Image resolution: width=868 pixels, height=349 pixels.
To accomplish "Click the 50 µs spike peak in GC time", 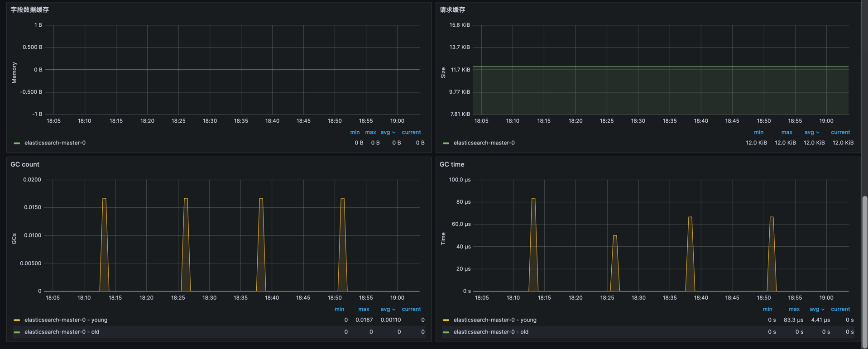I will point(615,235).
